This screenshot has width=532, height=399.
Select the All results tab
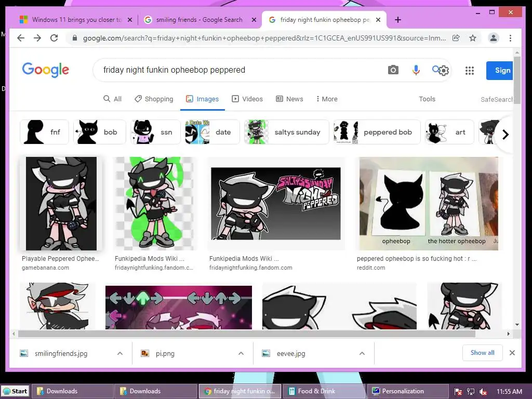pyautogui.click(x=112, y=99)
